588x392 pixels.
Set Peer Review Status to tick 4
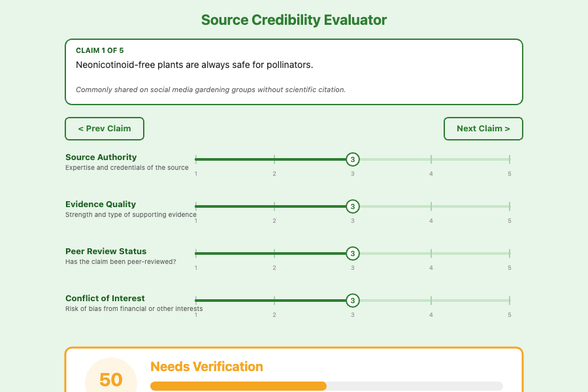click(x=431, y=253)
